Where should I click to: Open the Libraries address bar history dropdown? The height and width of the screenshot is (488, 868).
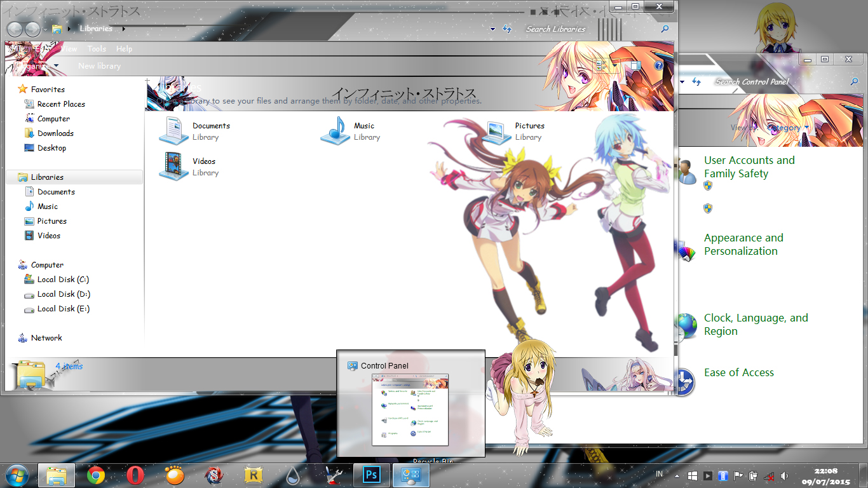coord(493,29)
